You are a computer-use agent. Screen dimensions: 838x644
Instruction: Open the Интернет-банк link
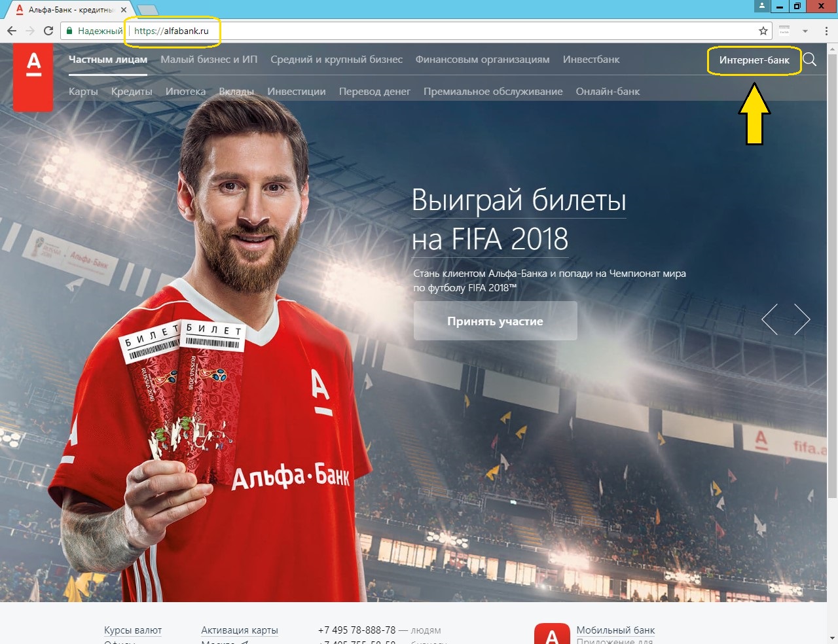point(754,60)
